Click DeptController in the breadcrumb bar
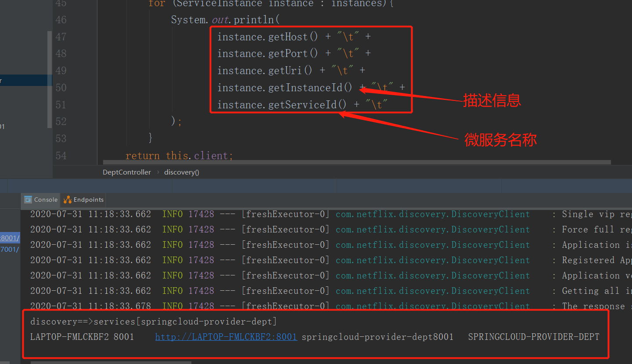 127,172
